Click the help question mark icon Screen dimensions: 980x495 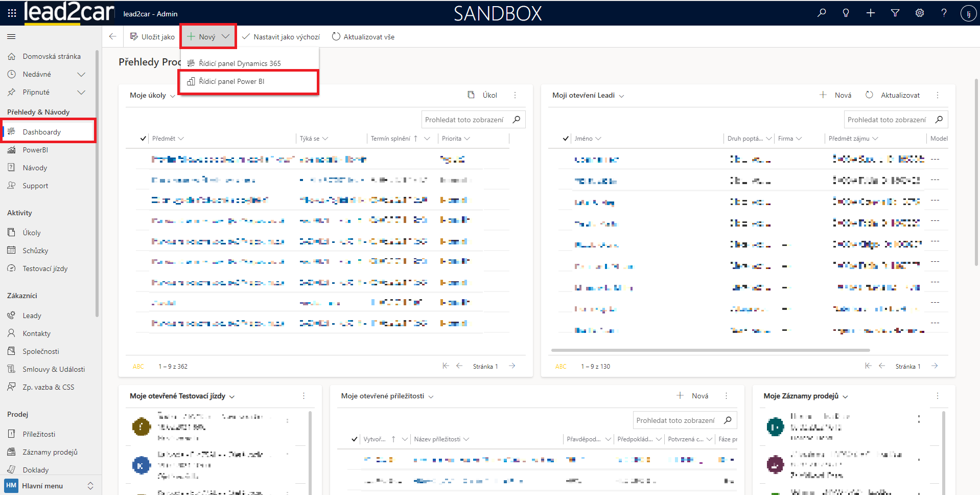point(944,13)
